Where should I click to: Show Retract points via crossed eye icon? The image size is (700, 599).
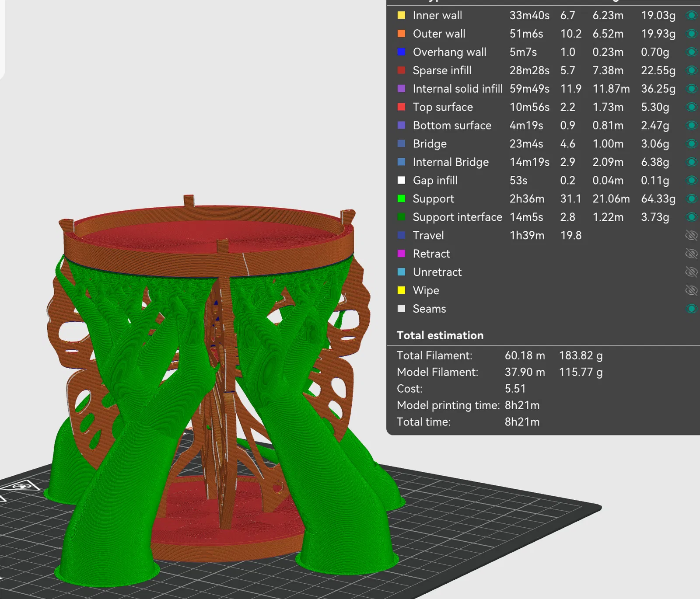(691, 254)
